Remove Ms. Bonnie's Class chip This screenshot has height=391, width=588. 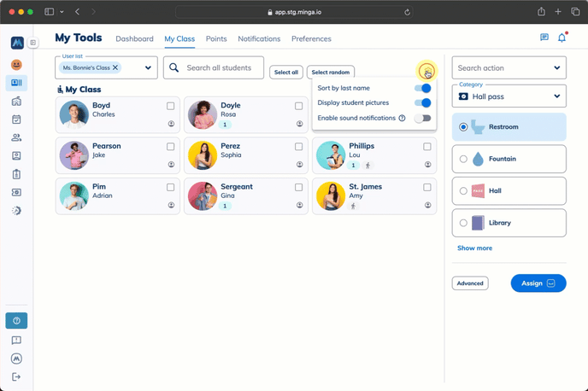click(115, 67)
